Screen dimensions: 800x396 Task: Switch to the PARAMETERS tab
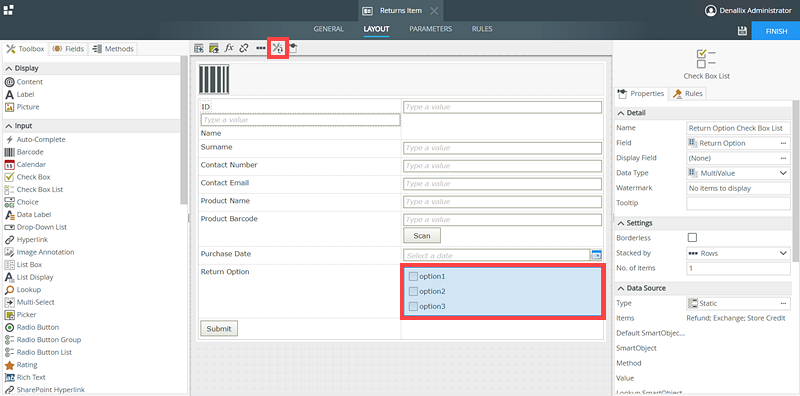pos(431,29)
